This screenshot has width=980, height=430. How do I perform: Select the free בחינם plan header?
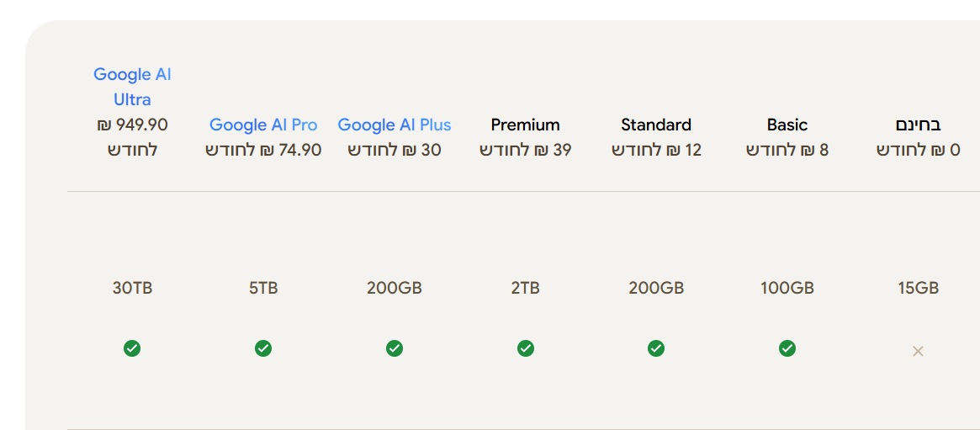918,125
